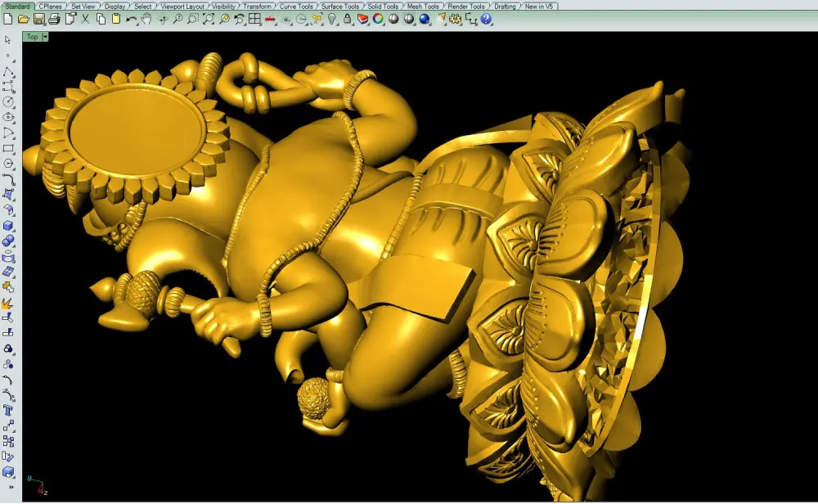Open the Help question mark icon

(x=486, y=20)
